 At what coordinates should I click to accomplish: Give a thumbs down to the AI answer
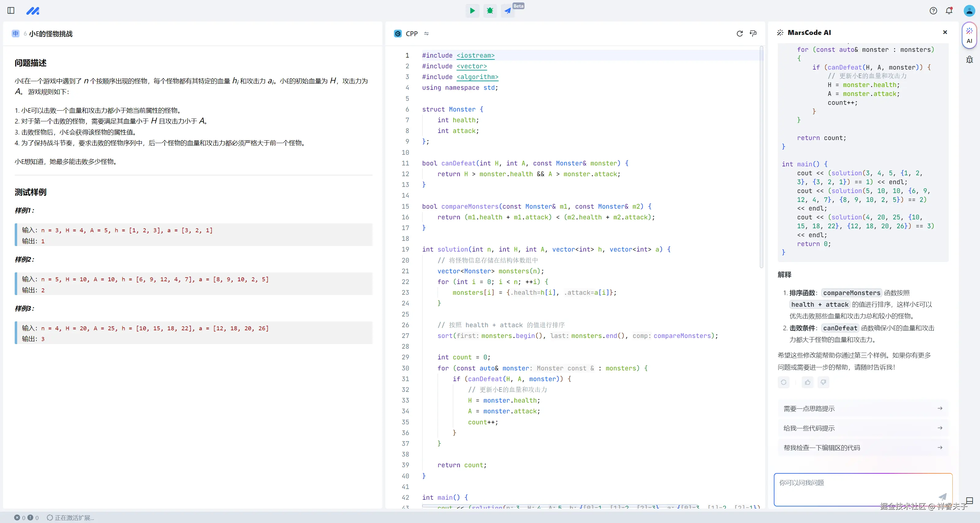pyautogui.click(x=823, y=382)
